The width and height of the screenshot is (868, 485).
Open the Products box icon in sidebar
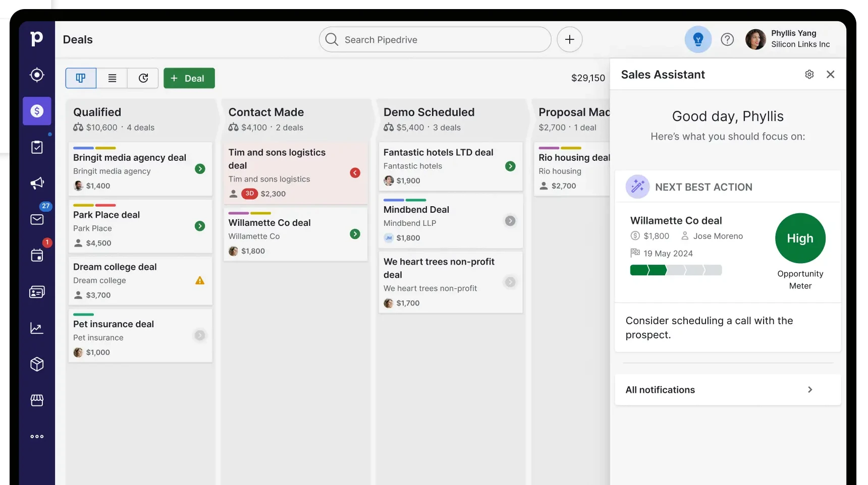(37, 364)
